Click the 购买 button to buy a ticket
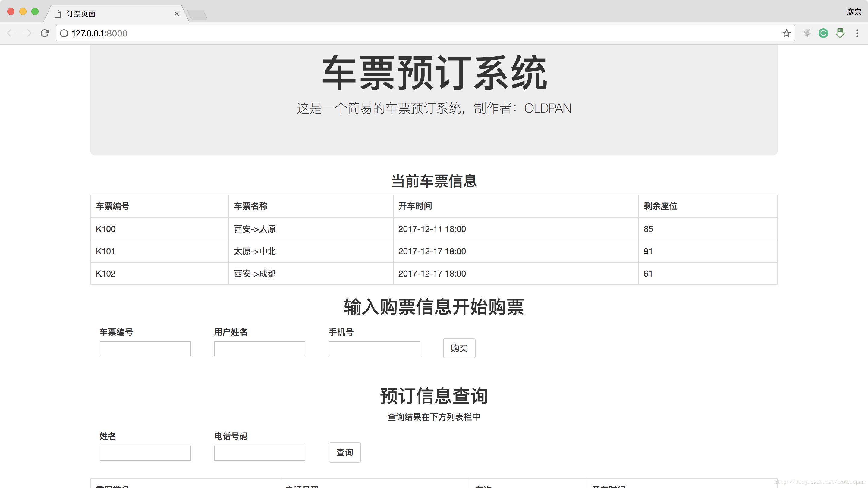This screenshot has width=868, height=488. [459, 348]
